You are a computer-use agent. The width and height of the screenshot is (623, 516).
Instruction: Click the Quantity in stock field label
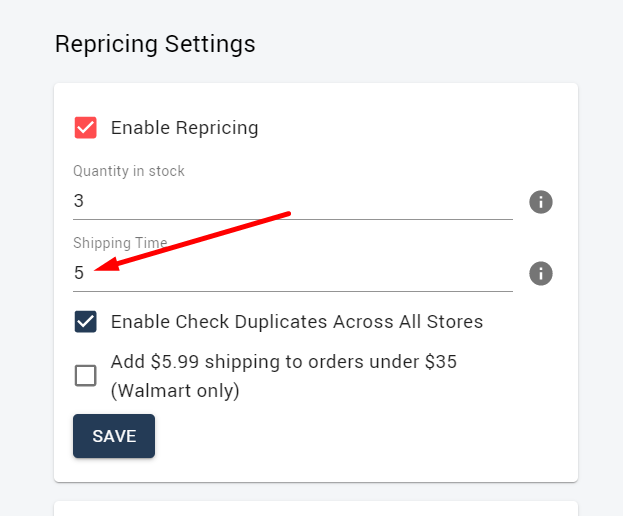(x=129, y=171)
